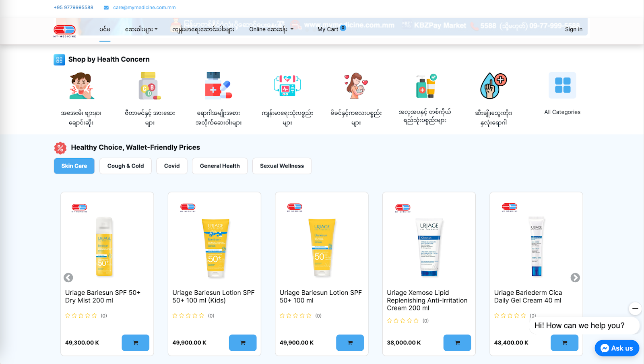Screen dimensions: 644x364
Task: Add Bariesun Lotion Kids to cart
Action: (243, 343)
